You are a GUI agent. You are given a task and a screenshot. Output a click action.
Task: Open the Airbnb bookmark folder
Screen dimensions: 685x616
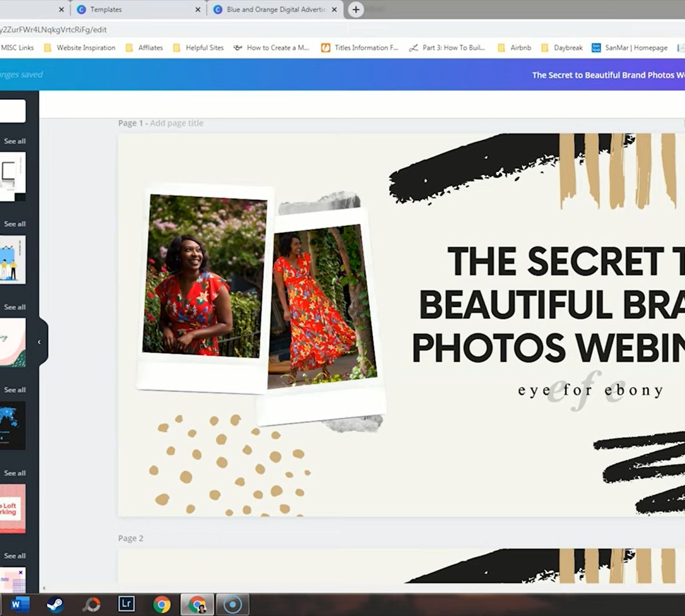point(514,48)
